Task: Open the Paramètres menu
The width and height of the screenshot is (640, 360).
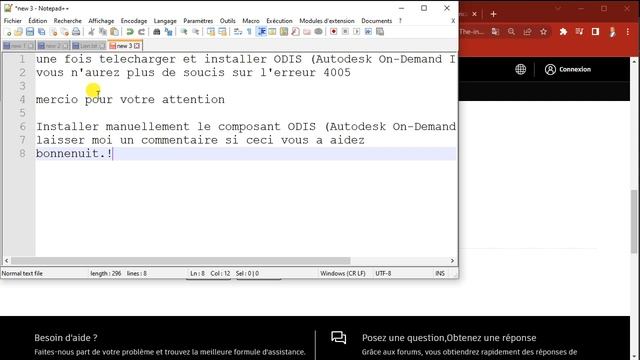Action: (x=198, y=21)
